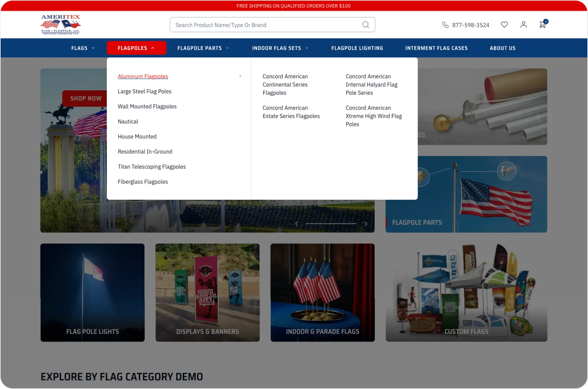Open the Custom Flags tile
The width and height of the screenshot is (588, 389).
coord(466,292)
